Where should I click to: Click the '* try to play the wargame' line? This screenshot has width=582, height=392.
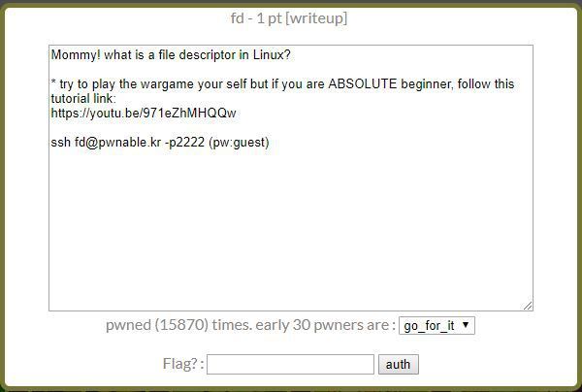click(282, 84)
